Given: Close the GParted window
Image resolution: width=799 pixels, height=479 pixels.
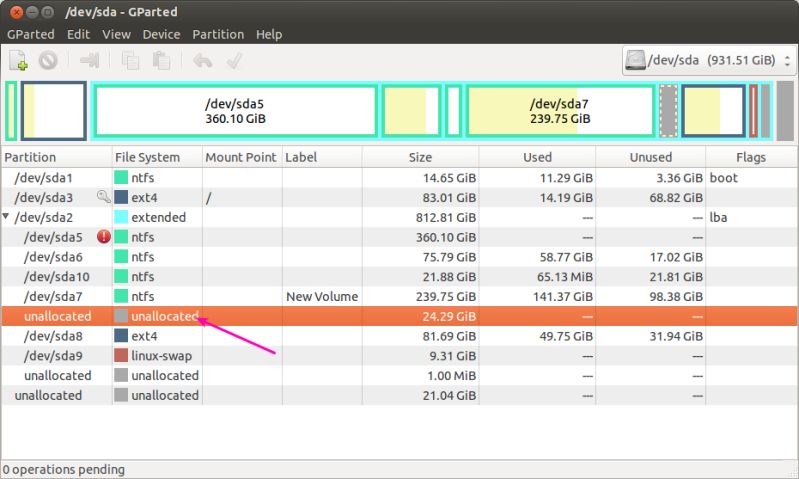Looking at the screenshot, I should click(16, 12).
